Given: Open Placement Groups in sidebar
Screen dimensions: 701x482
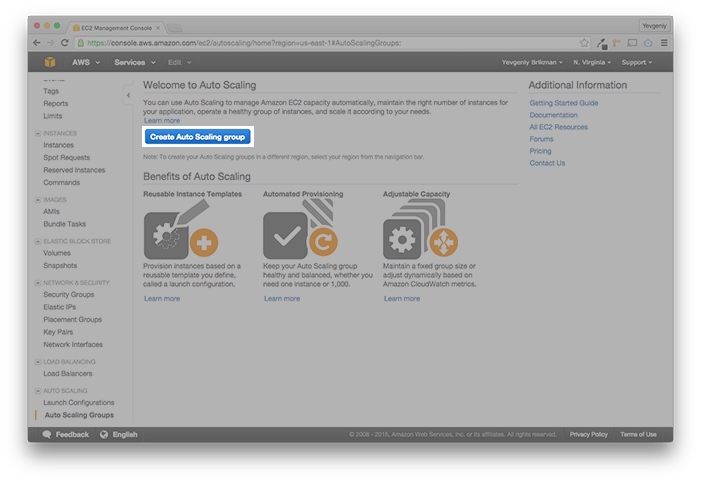Looking at the screenshot, I should click(73, 320).
